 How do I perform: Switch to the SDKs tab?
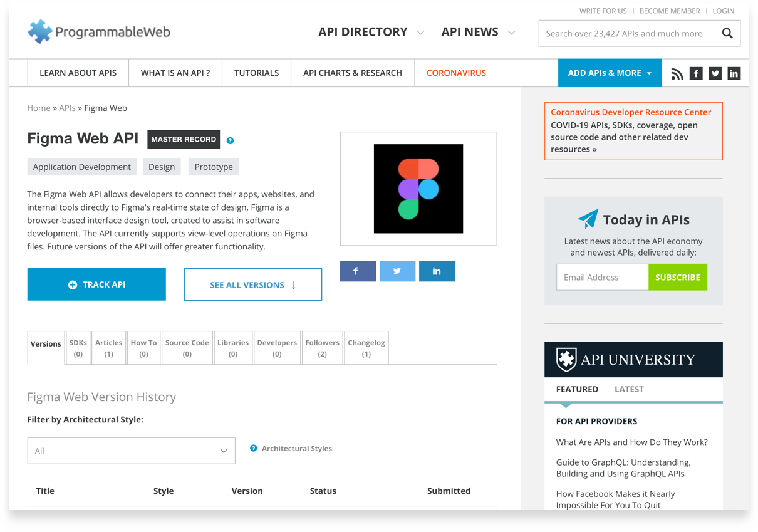pos(78,348)
